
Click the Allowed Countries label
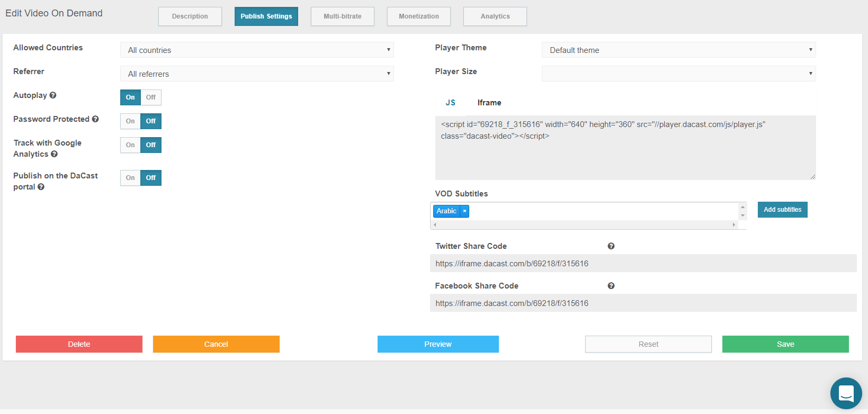coord(48,48)
